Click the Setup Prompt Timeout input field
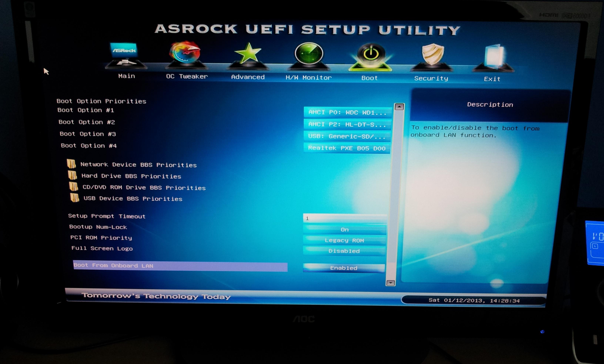The width and height of the screenshot is (604, 364). (x=345, y=218)
